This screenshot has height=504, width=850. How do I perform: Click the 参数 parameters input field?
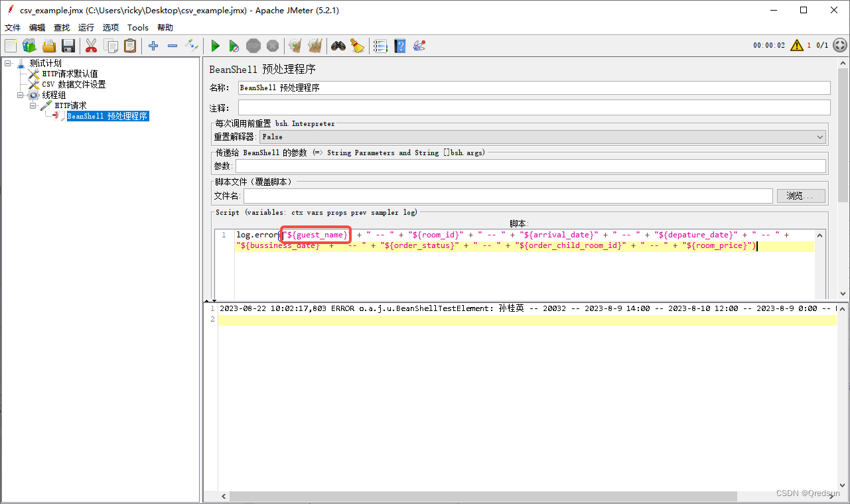coord(530,166)
